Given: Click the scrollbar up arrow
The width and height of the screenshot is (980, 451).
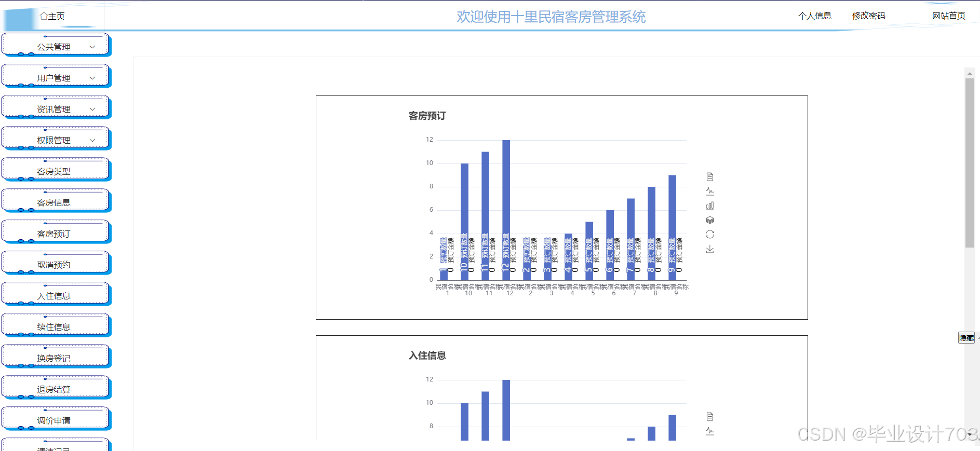Looking at the screenshot, I should click(970, 73).
